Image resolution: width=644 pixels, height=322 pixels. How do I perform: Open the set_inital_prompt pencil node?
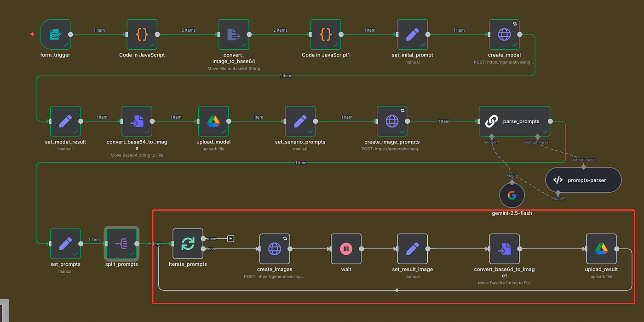(413, 34)
